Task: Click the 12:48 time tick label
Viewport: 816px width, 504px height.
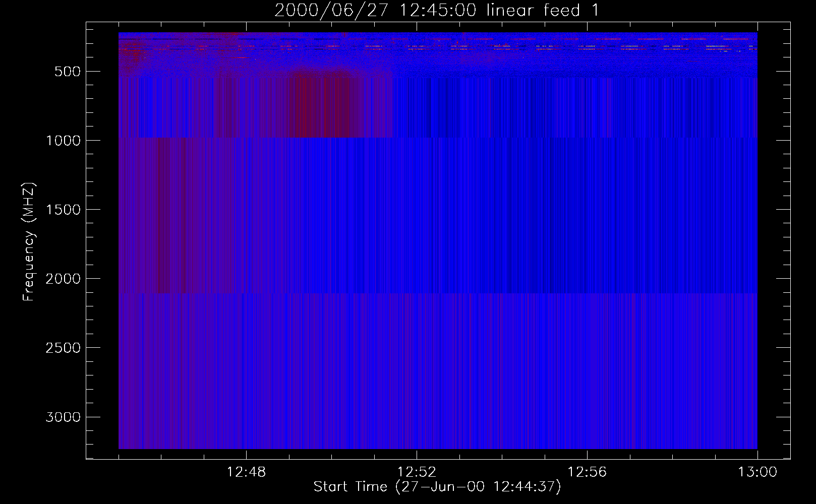Action: pyautogui.click(x=246, y=472)
